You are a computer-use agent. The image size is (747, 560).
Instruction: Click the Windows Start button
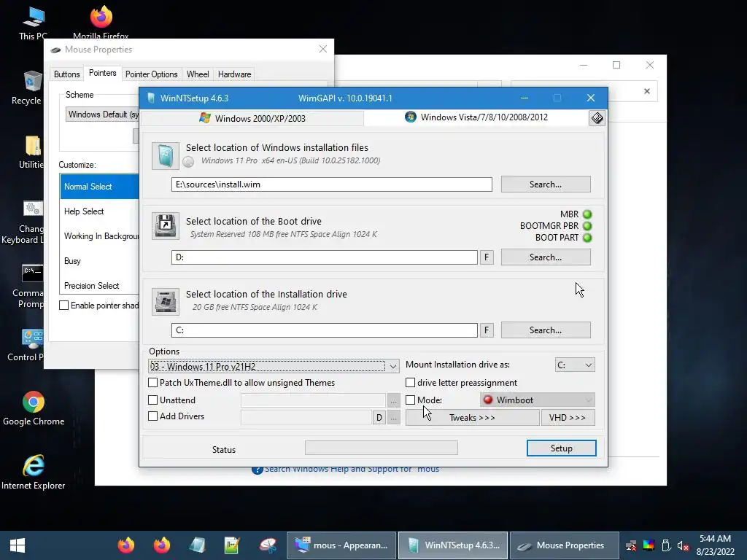point(18,545)
